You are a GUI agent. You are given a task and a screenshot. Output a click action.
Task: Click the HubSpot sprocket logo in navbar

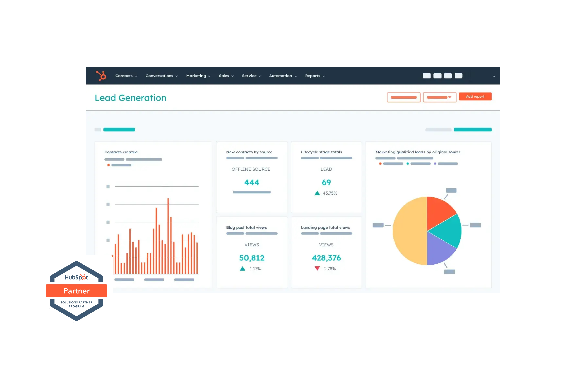tap(101, 76)
